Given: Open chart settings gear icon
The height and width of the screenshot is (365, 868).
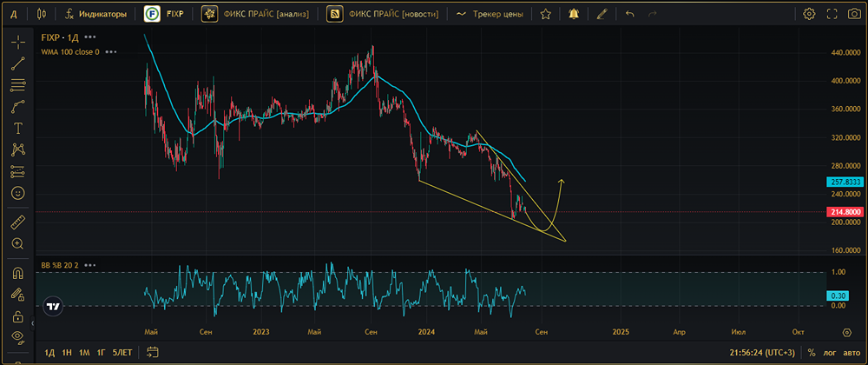Looking at the screenshot, I should 809,14.
